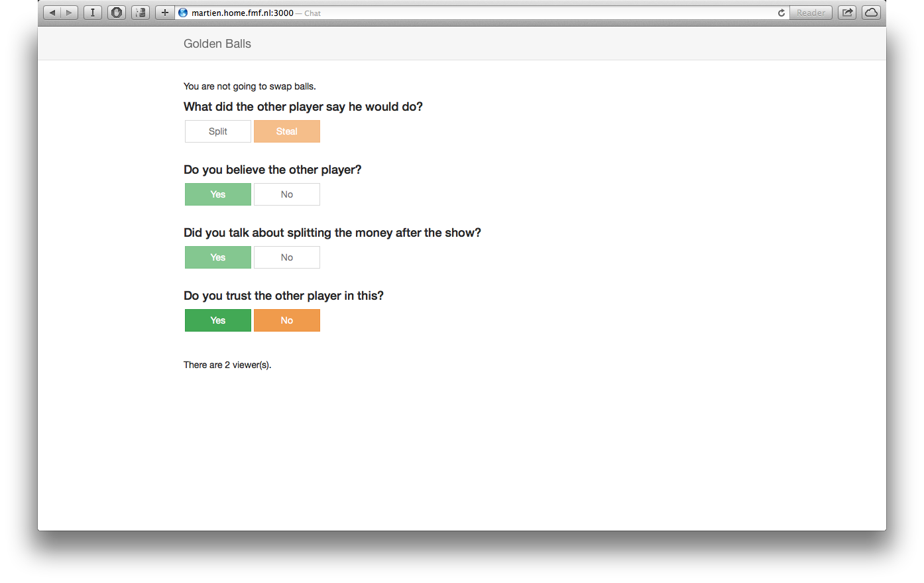
Task: Answer No to believing the other player
Action: pos(287,194)
